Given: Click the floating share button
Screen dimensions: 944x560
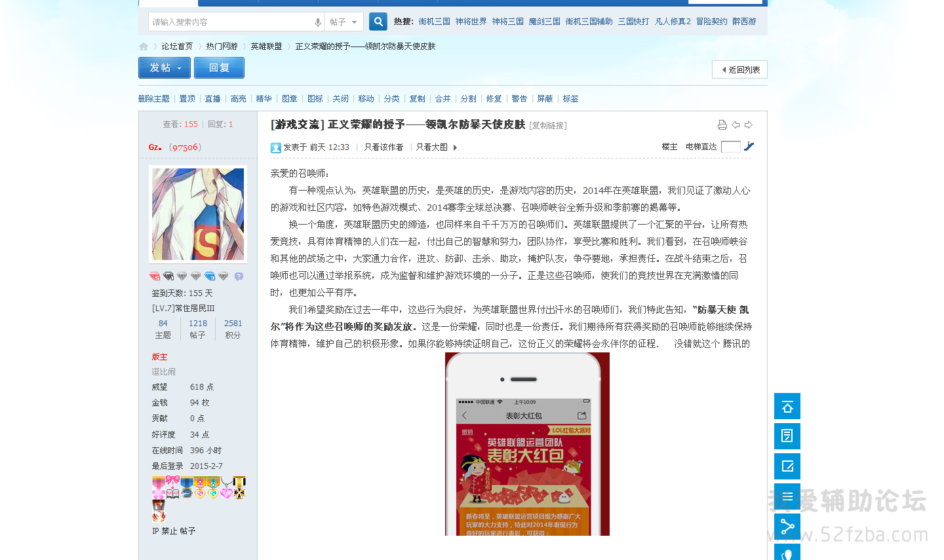Looking at the screenshot, I should (787, 527).
